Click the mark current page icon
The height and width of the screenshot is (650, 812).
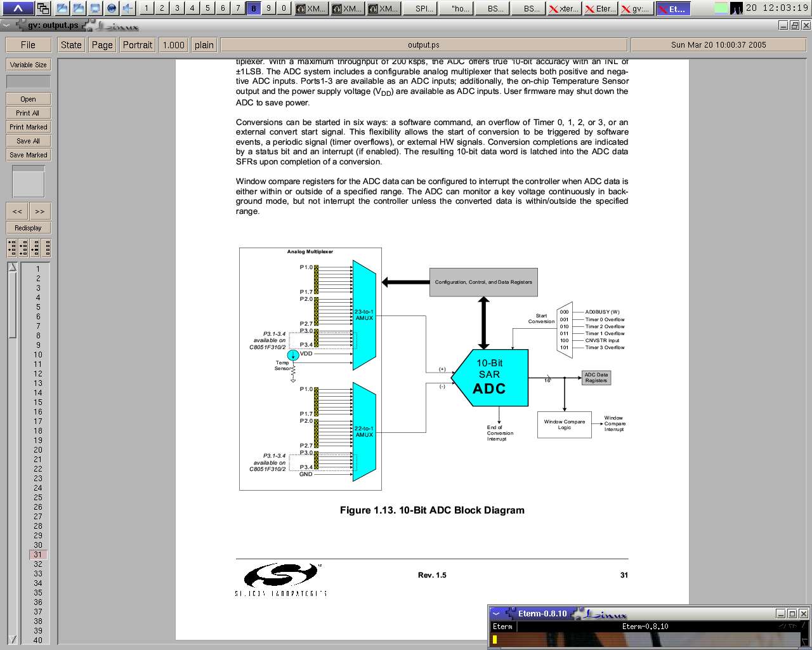click(35, 248)
